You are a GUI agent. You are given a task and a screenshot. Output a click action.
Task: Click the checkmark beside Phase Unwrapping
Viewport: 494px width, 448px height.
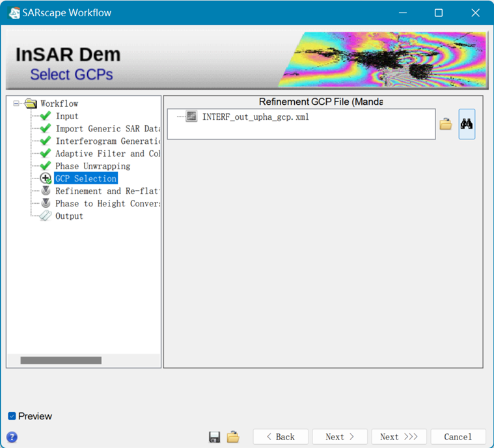point(46,165)
